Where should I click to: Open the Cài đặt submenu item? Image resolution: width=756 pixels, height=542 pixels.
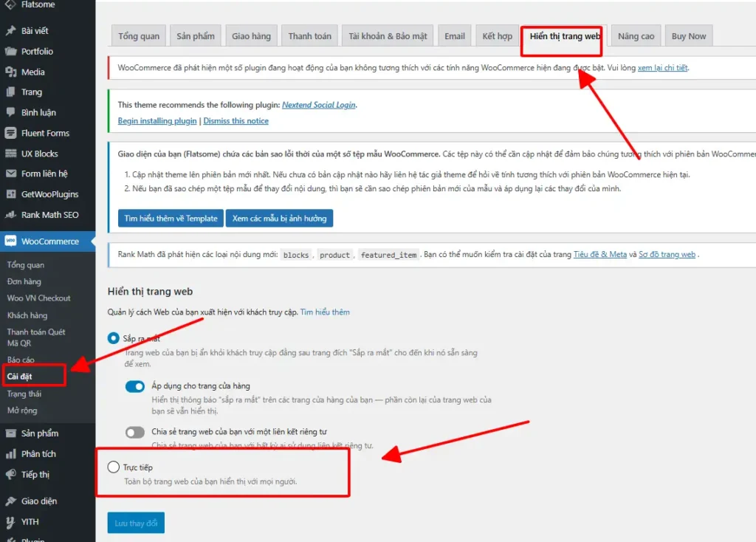pyautogui.click(x=20, y=376)
